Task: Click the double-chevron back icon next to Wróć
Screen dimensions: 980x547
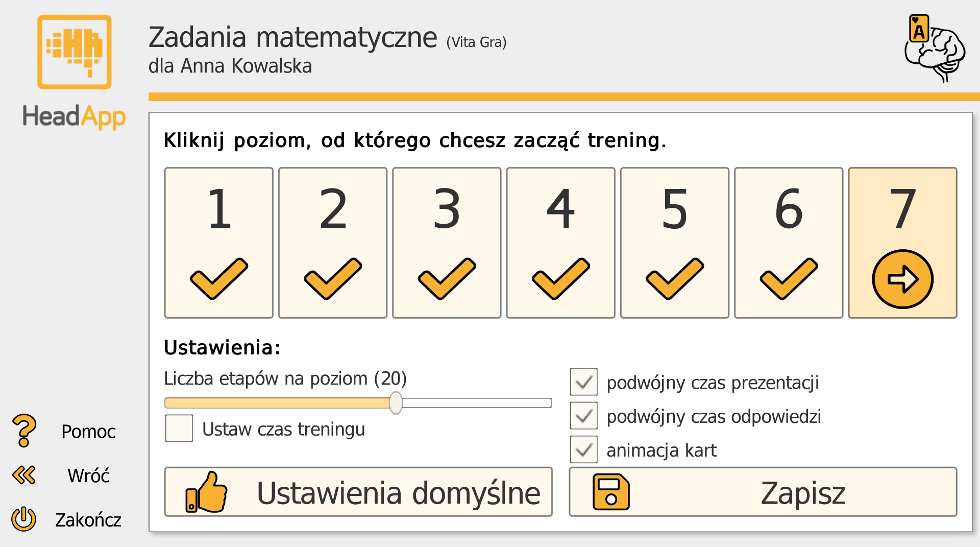Action: [x=24, y=475]
